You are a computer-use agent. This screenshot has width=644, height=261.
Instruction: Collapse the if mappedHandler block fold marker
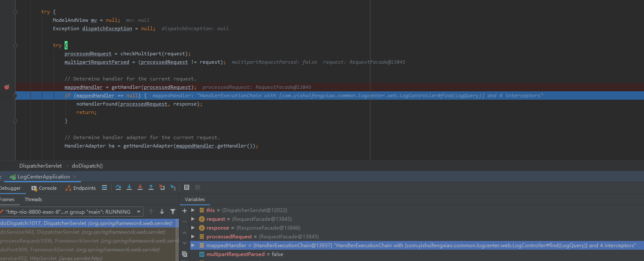(x=15, y=96)
